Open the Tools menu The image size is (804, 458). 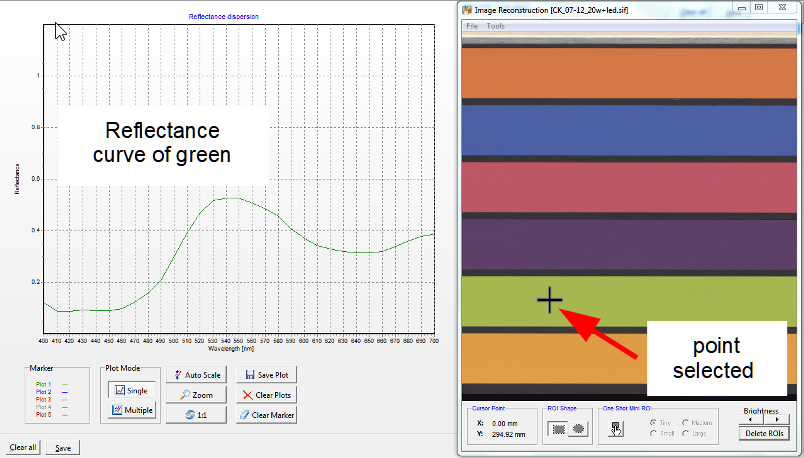click(x=495, y=26)
